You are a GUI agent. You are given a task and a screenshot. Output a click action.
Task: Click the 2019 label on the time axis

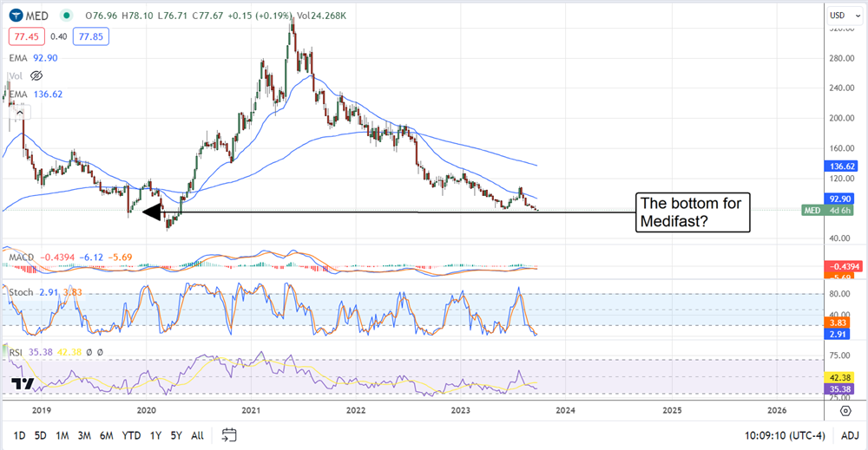(x=42, y=410)
